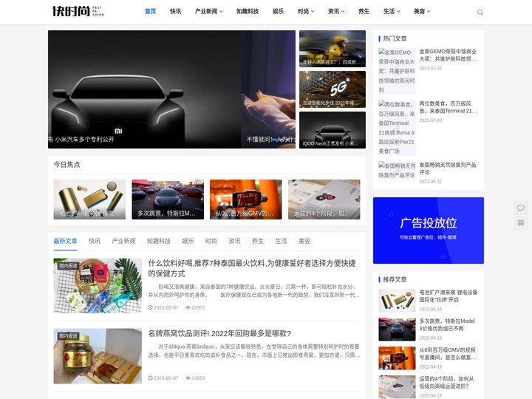Open the 从0到百万级GMV focus card
The image size is (532, 399).
point(246,199)
